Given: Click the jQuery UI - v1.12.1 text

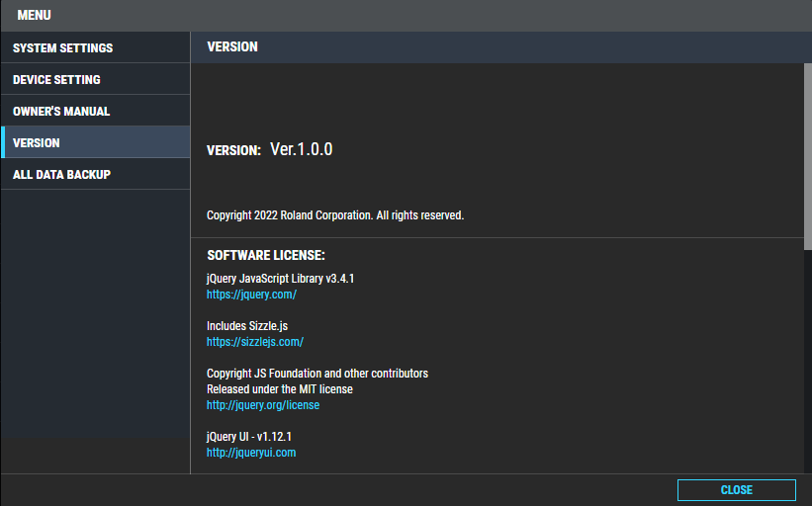Looking at the screenshot, I should coord(249,437).
